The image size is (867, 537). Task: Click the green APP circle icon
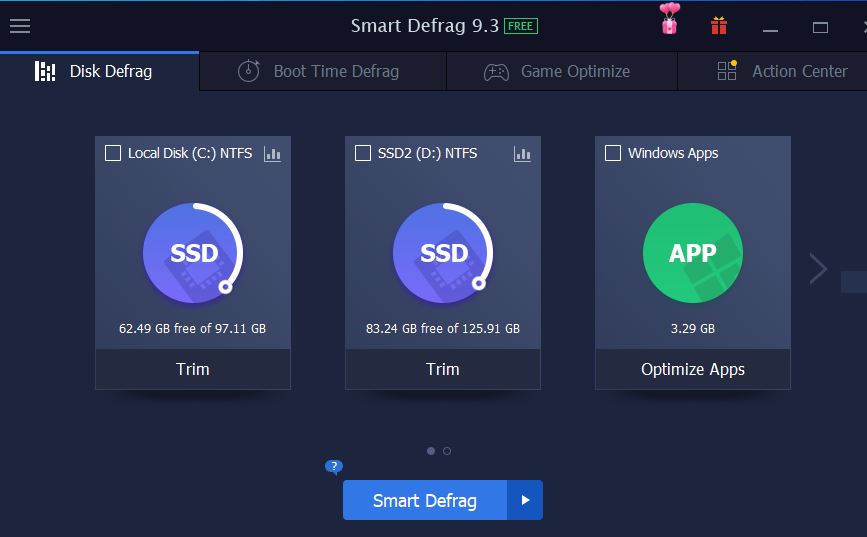click(x=693, y=253)
